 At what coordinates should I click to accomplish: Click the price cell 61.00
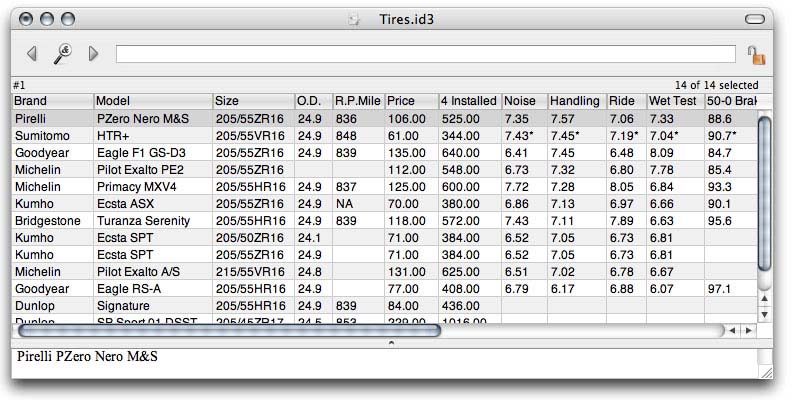tap(412, 136)
